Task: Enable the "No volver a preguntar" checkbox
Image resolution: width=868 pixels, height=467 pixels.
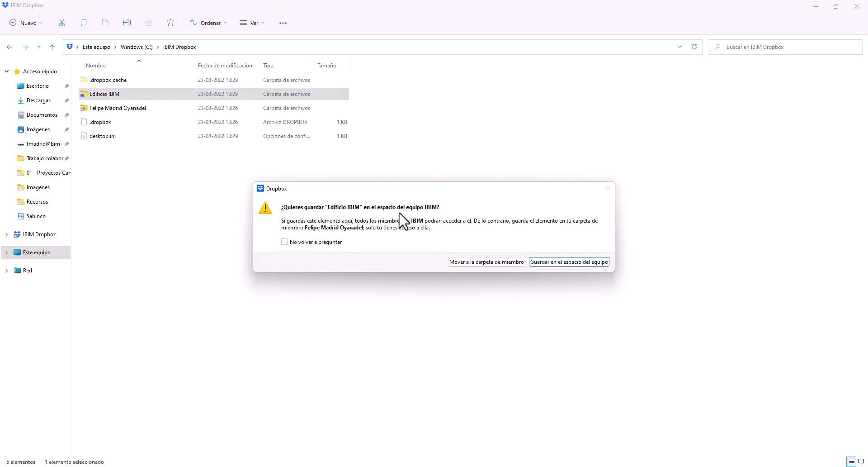Action: [284, 242]
